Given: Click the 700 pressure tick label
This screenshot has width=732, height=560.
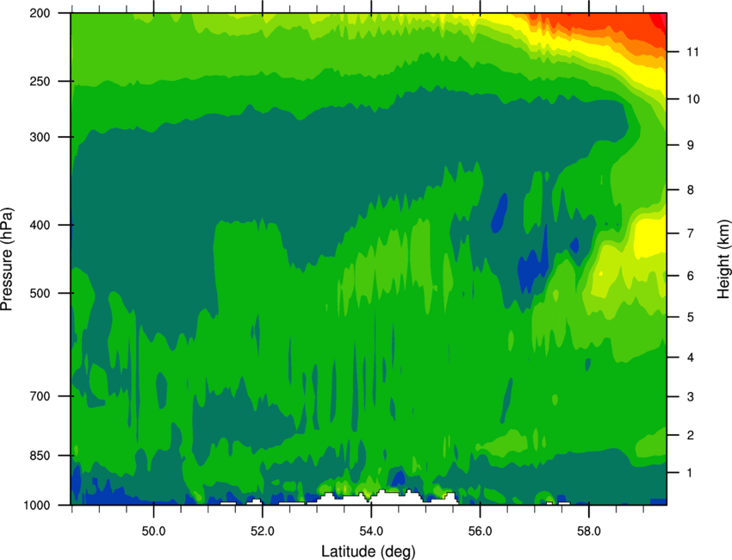Looking at the screenshot, I should pyautogui.click(x=40, y=396).
